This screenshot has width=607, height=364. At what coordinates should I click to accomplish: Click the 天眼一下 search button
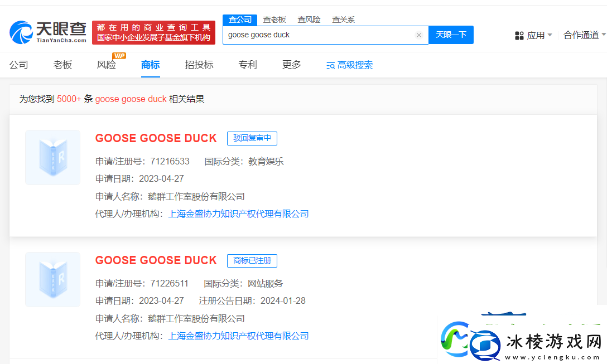[451, 35]
